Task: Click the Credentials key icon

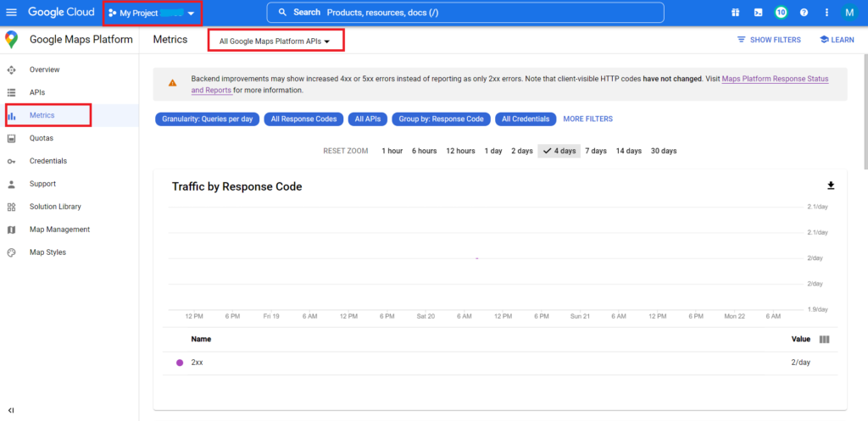Action: point(11,161)
